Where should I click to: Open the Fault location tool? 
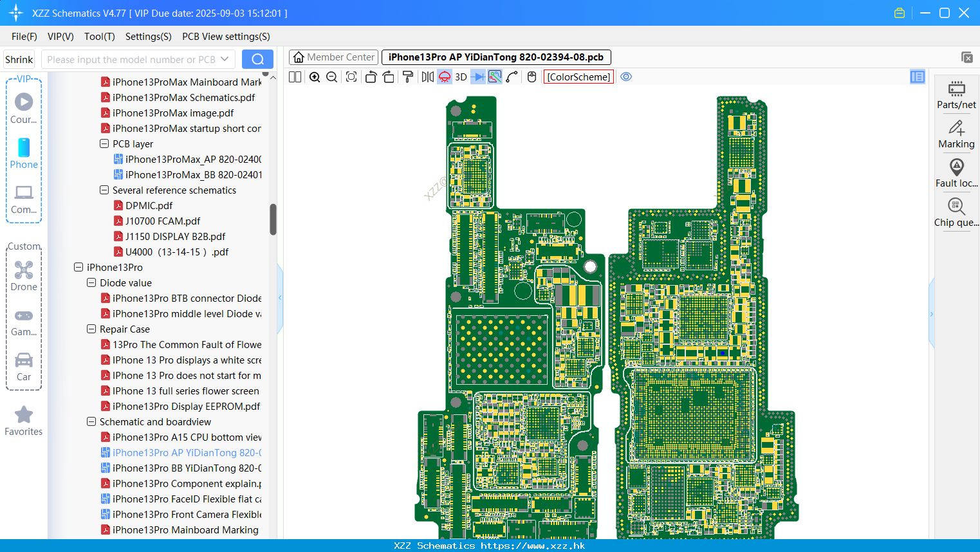coord(956,173)
